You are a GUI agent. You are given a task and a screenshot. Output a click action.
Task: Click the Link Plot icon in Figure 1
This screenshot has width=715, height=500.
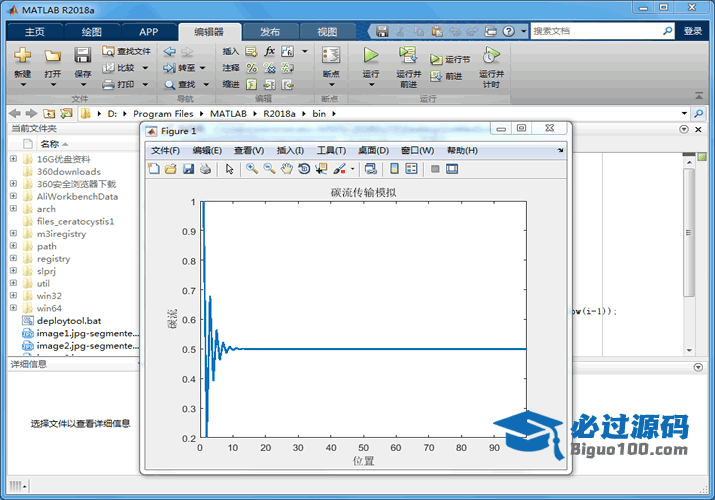pos(371,169)
